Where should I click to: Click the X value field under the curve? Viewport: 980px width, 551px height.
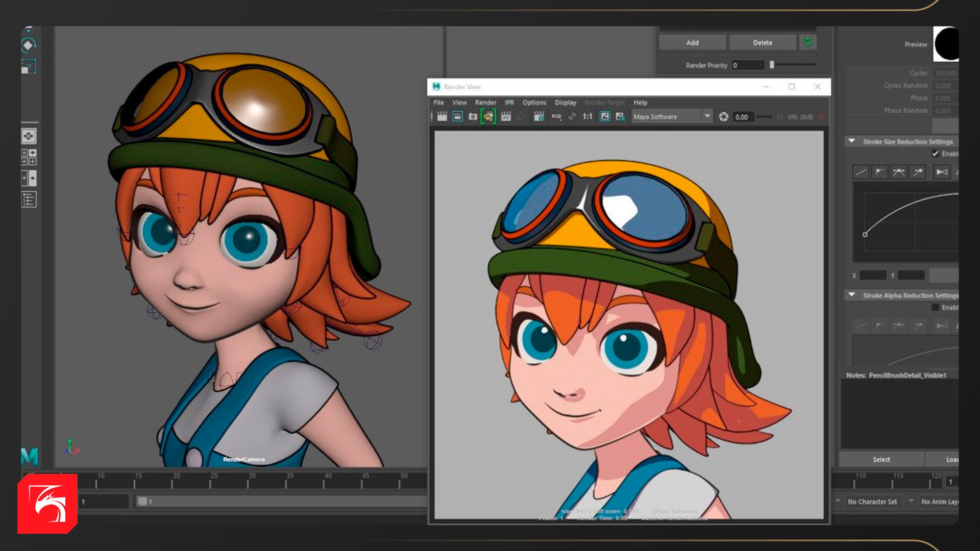(873, 275)
